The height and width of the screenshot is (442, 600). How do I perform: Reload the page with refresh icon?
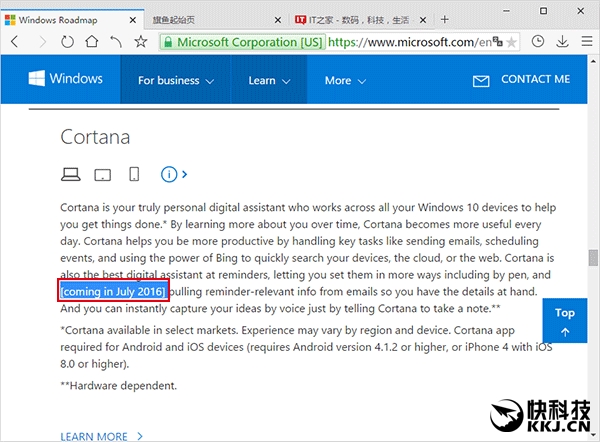point(67,41)
